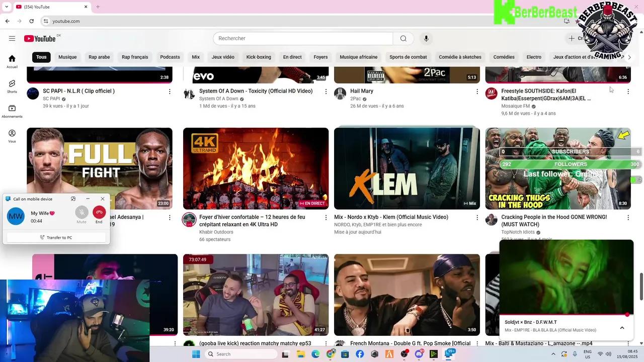This screenshot has height=362, width=644.
Task: End the call with My Wife
Action: (x=99, y=213)
